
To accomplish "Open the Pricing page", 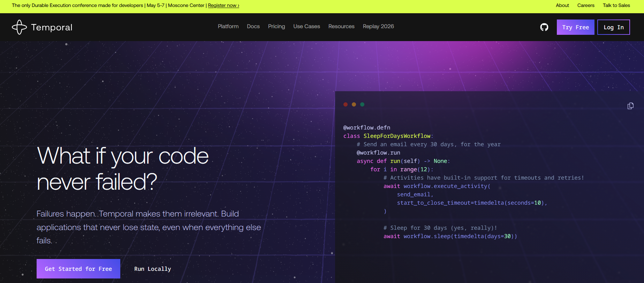I will click(276, 26).
